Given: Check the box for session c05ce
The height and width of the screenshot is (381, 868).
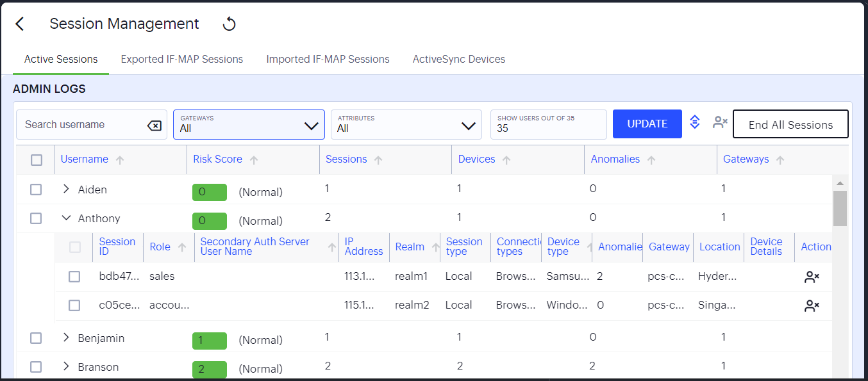Looking at the screenshot, I should click(x=74, y=305).
